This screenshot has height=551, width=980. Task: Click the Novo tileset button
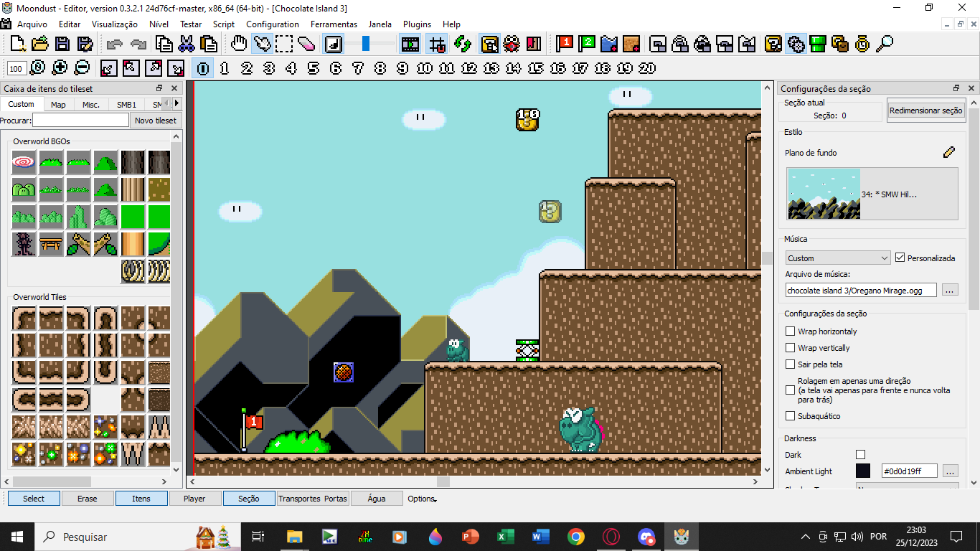point(156,120)
